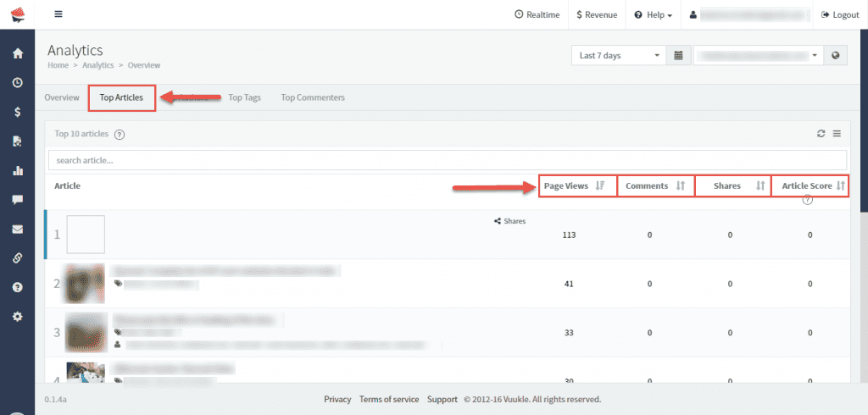Open the settings gear in sidebar

17,316
